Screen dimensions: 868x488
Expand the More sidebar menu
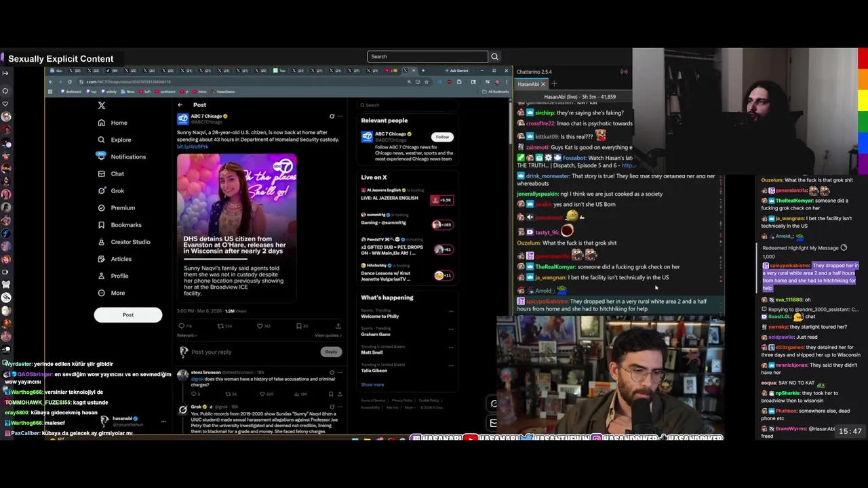[x=111, y=293]
